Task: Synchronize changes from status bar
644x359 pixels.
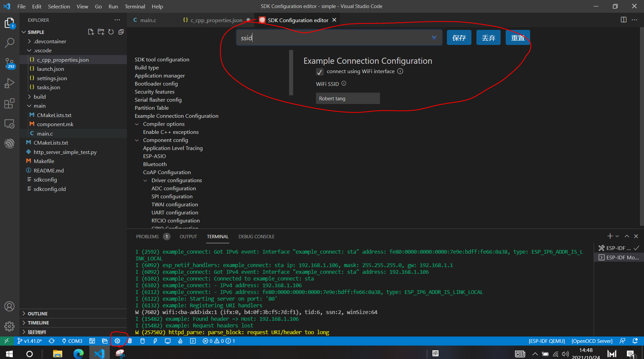Action: click(51, 341)
